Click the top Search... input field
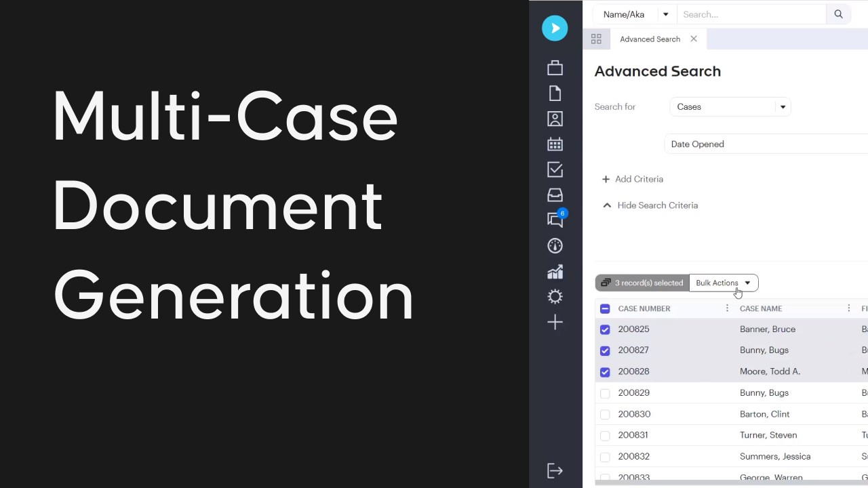Image resolution: width=868 pixels, height=488 pixels. 751,14
